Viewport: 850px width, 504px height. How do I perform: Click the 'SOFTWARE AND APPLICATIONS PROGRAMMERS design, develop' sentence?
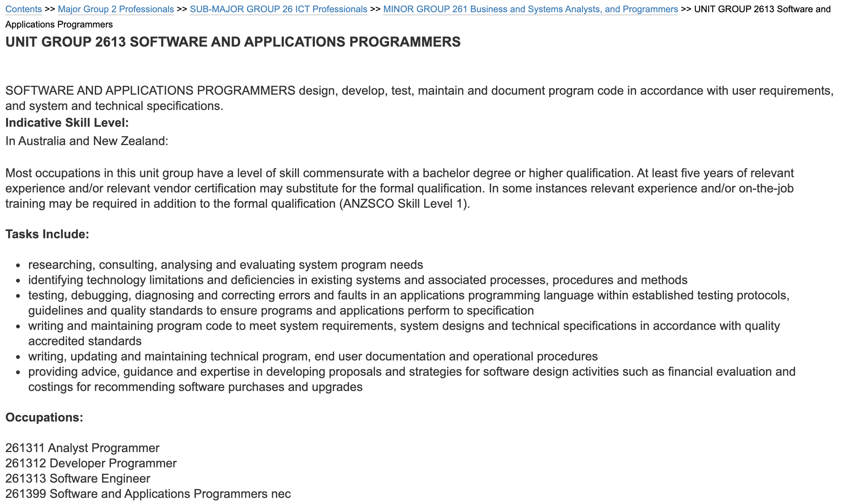pyautogui.click(x=419, y=98)
